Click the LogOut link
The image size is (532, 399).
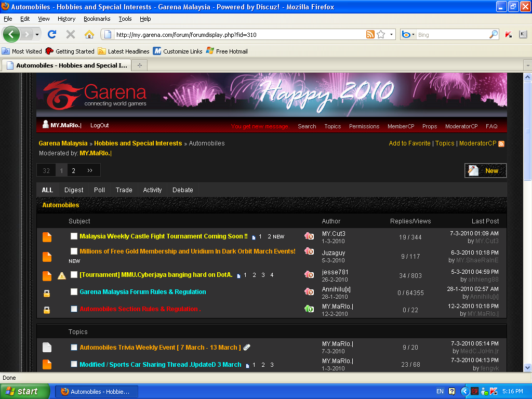(99, 125)
